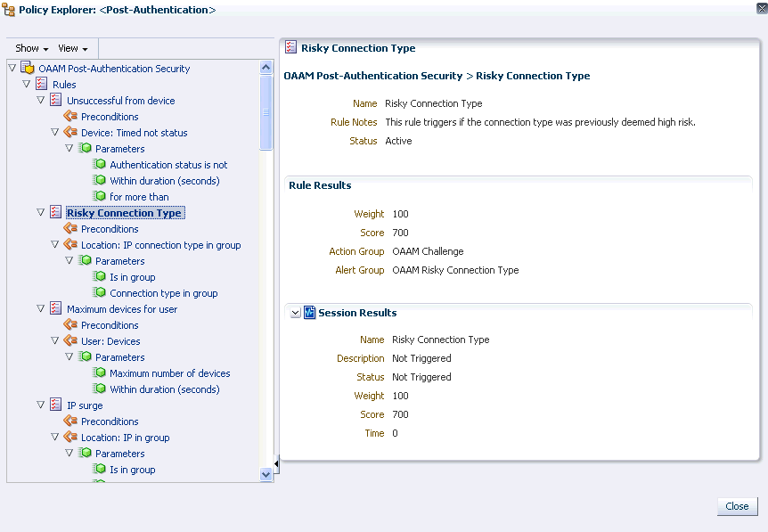Screen dimensions: 768x532
Task: Open the Show menu
Action: coord(29,48)
